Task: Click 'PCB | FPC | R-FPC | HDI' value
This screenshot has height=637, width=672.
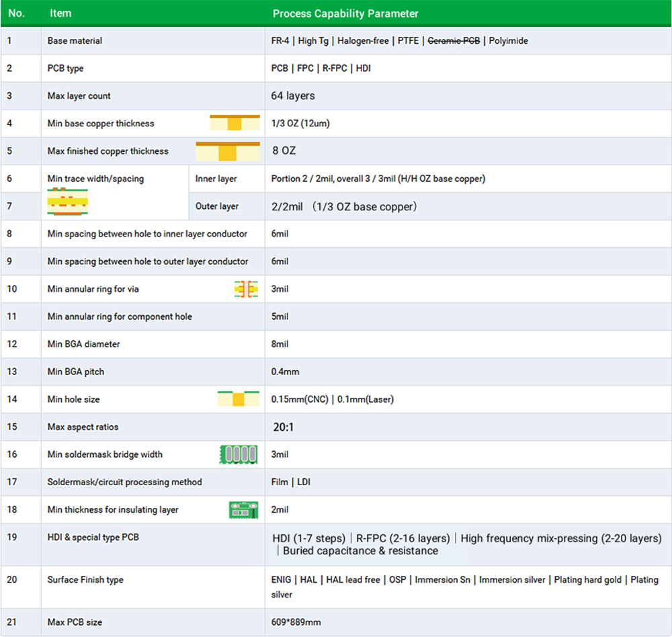Action: (321, 68)
